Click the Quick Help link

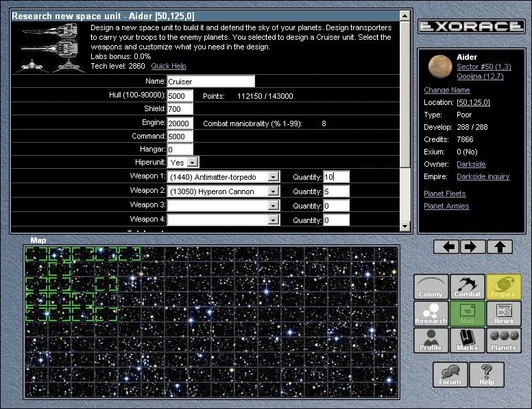pyautogui.click(x=169, y=66)
